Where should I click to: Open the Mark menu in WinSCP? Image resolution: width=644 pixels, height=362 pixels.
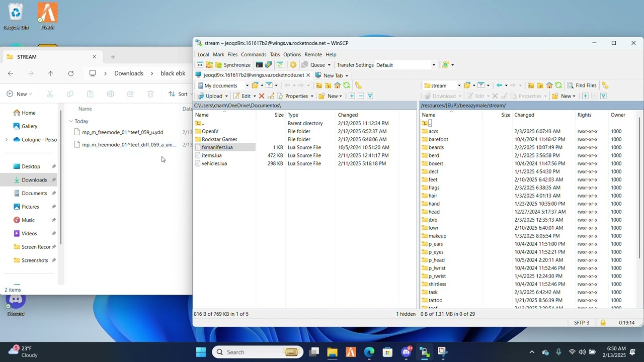(x=218, y=54)
